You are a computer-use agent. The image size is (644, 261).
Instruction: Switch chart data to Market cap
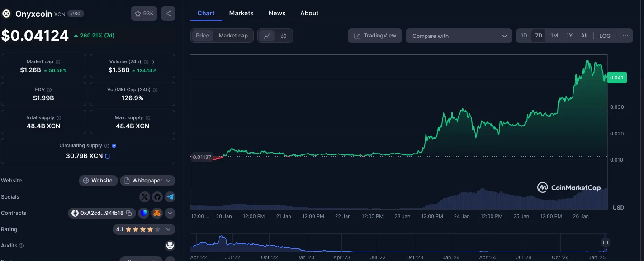point(233,36)
